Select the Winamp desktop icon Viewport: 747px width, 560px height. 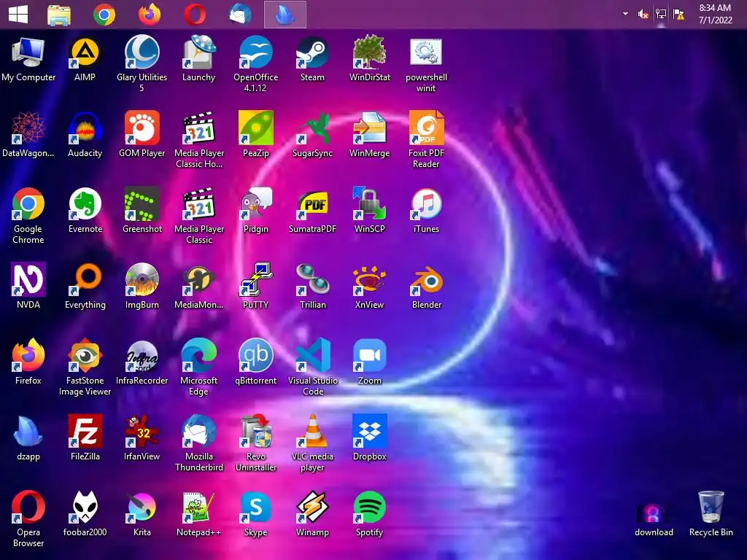[x=312, y=507]
